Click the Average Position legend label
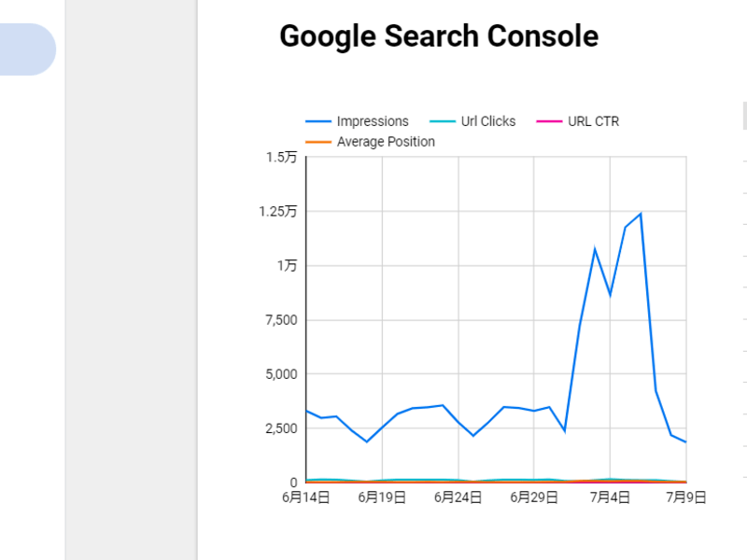The height and width of the screenshot is (560, 747). coord(386,142)
